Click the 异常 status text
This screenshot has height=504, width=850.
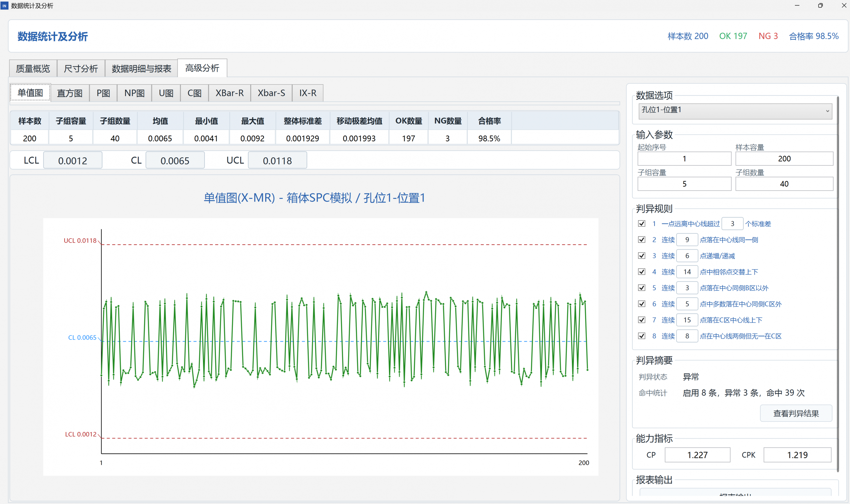(x=691, y=377)
